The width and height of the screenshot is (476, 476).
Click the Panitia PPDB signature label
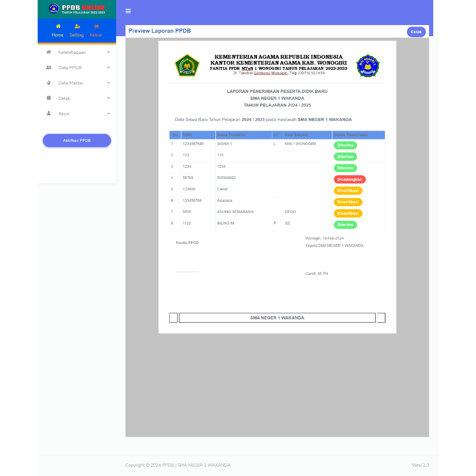(x=187, y=243)
